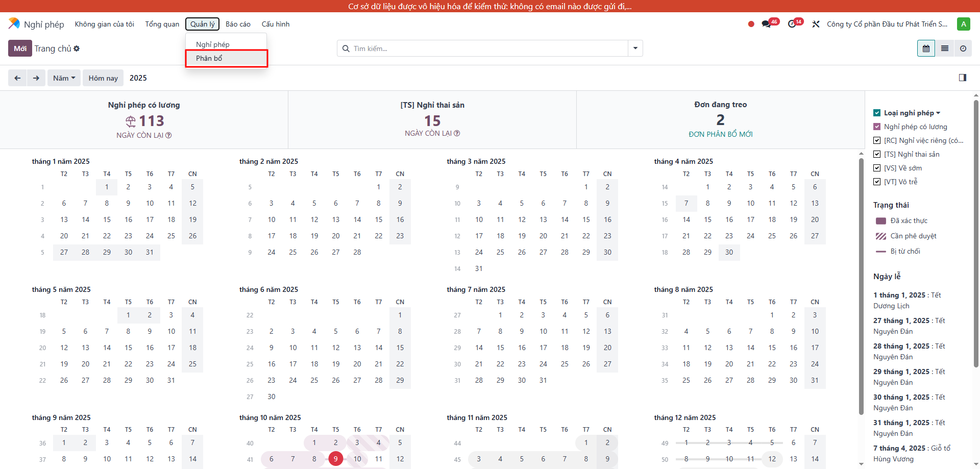This screenshot has width=980, height=469.
Task: Click day 12 in tháng 12 năm 2025
Action: 772,459
